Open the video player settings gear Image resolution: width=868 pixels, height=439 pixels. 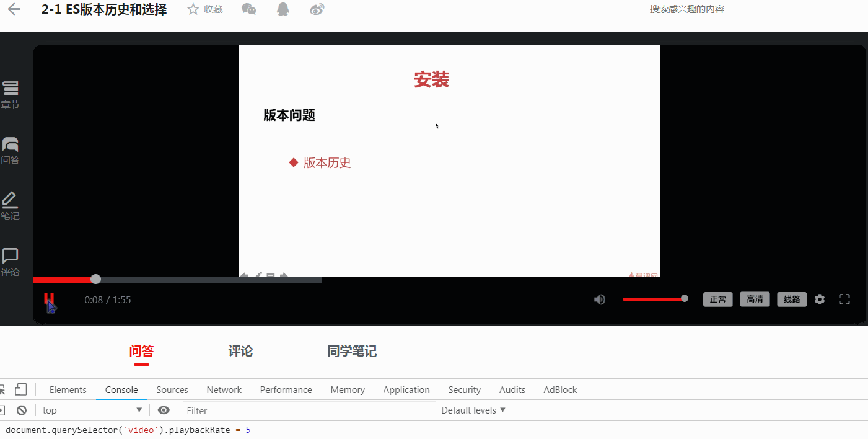tap(820, 299)
